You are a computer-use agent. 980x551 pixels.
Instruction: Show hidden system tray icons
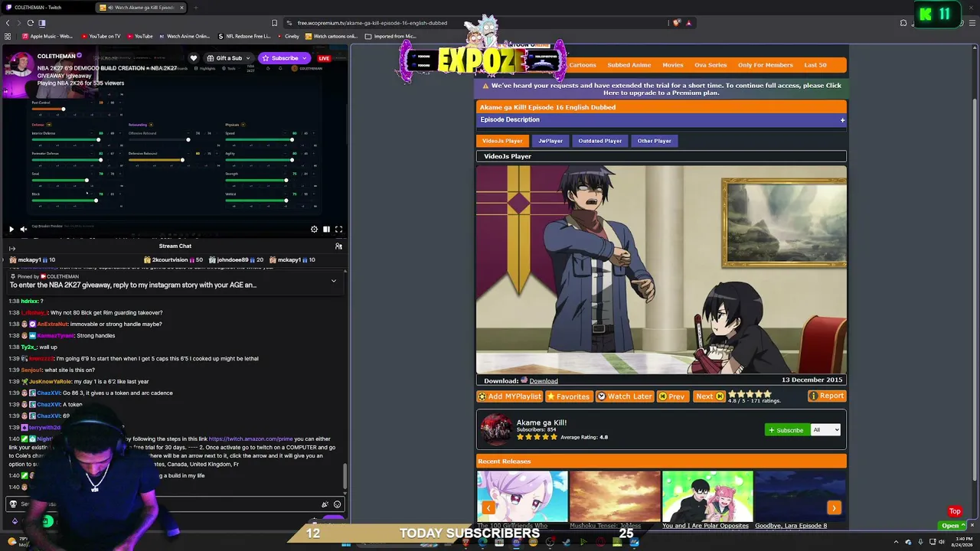pyautogui.click(x=897, y=542)
